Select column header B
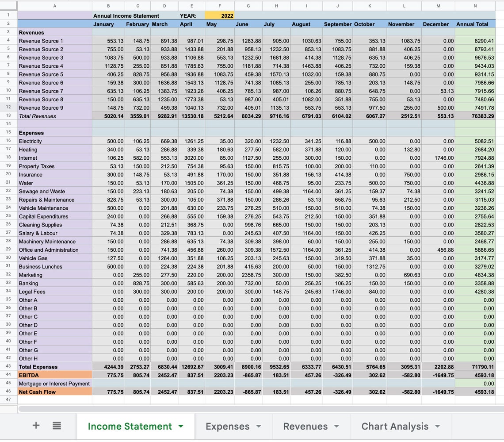Image resolution: width=504 pixels, height=442 pixels. [108, 6]
